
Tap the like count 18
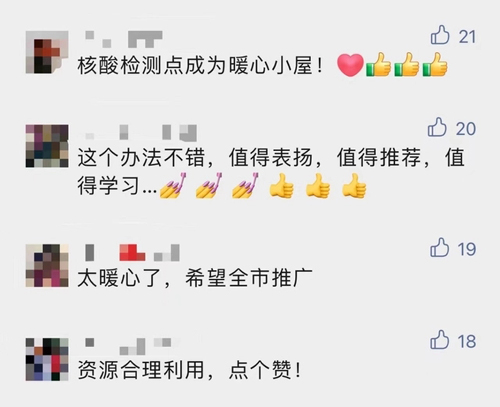coord(467,342)
